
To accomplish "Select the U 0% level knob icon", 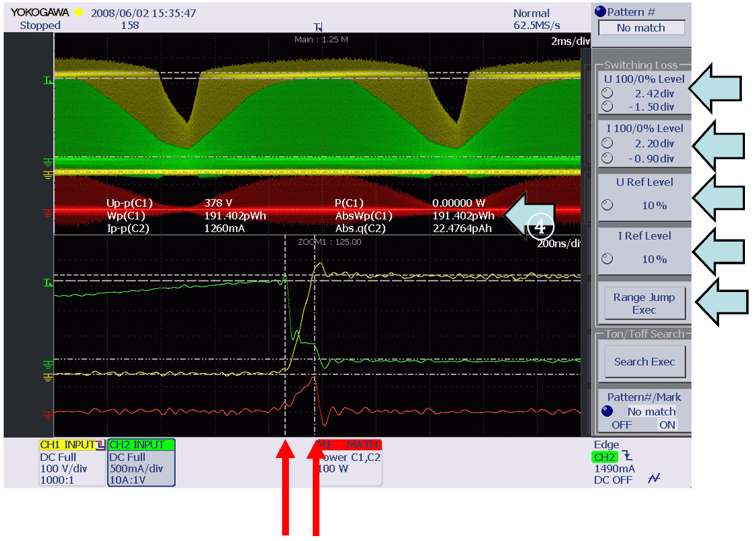I will pyautogui.click(x=608, y=106).
